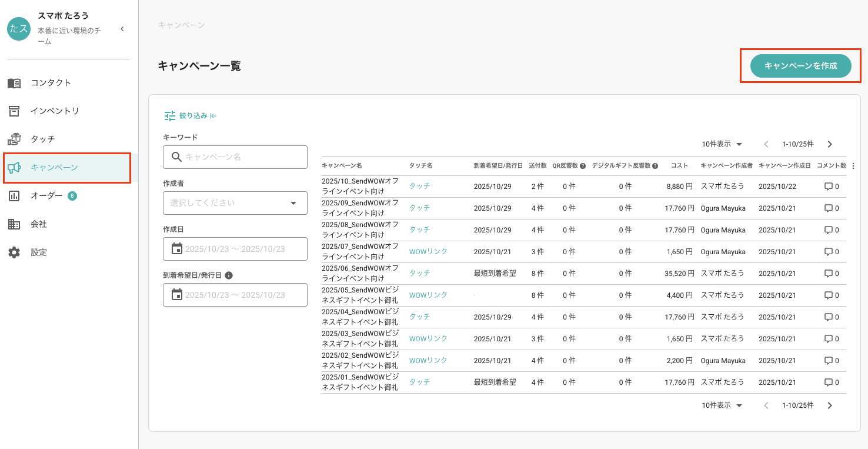Open comments icon for 2025/08 campaign row

coord(828,230)
